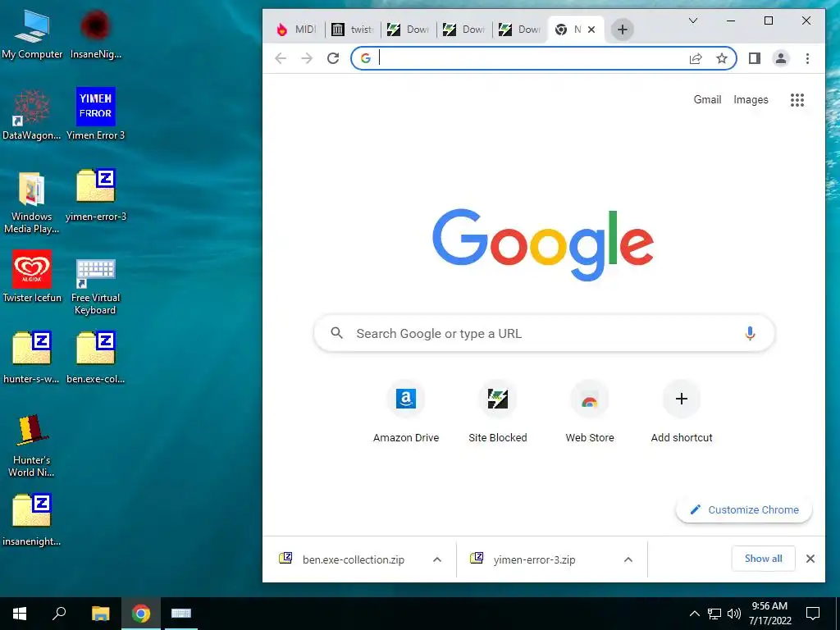Share this page icon in address bar

coord(696,58)
